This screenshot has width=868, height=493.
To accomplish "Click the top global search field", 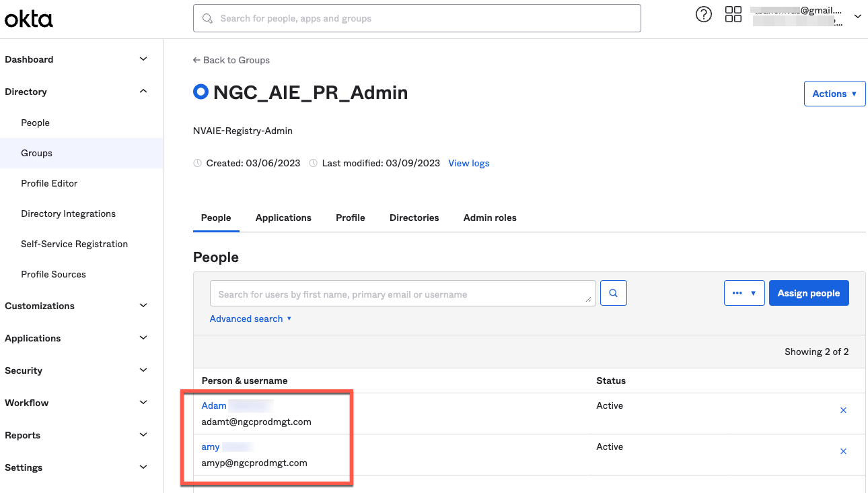I will 417,19.
